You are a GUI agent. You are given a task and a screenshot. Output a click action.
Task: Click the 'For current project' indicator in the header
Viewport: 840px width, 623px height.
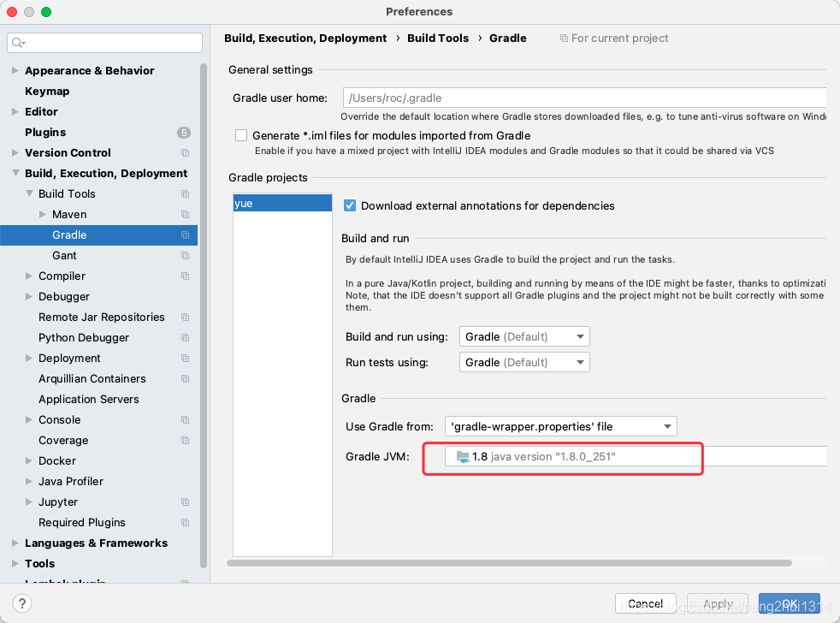pos(614,38)
